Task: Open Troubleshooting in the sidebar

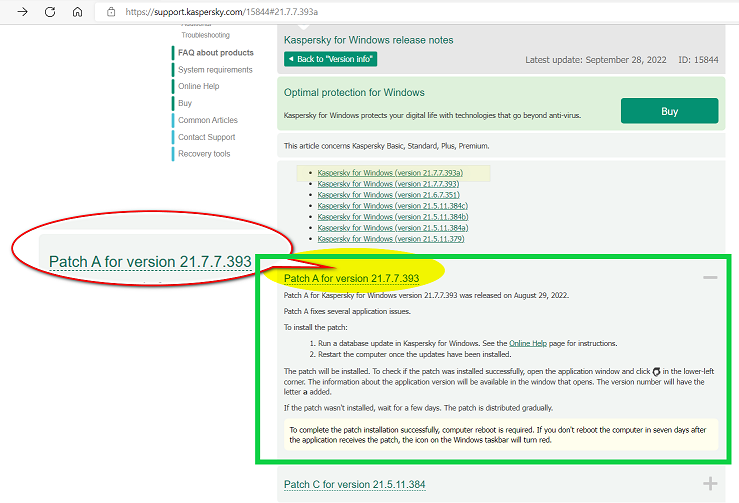Action: [205, 35]
